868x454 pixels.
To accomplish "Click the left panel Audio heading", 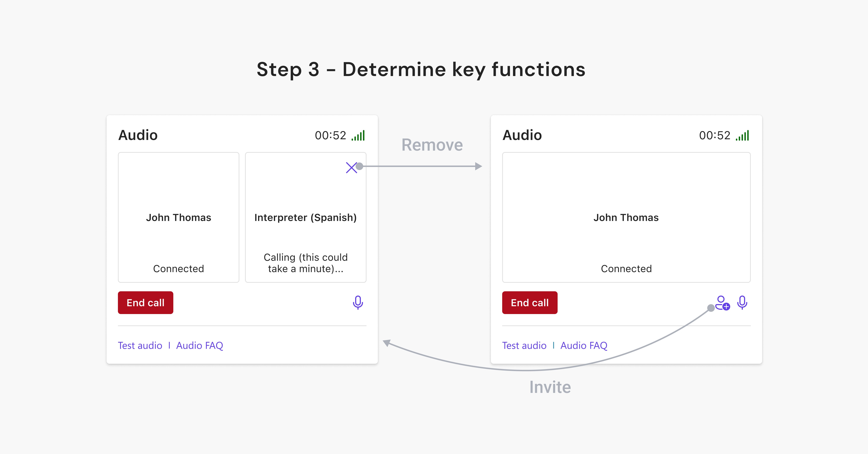I will coord(138,135).
